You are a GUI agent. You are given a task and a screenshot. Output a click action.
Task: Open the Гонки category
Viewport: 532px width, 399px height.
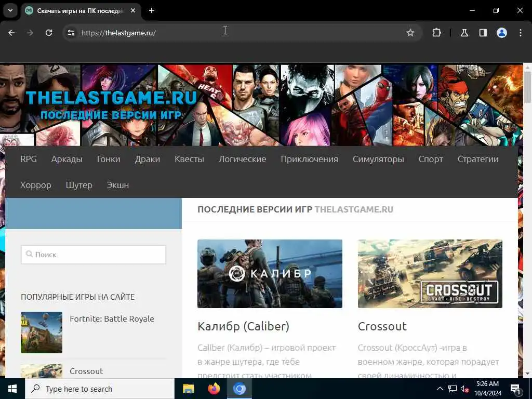click(x=109, y=159)
